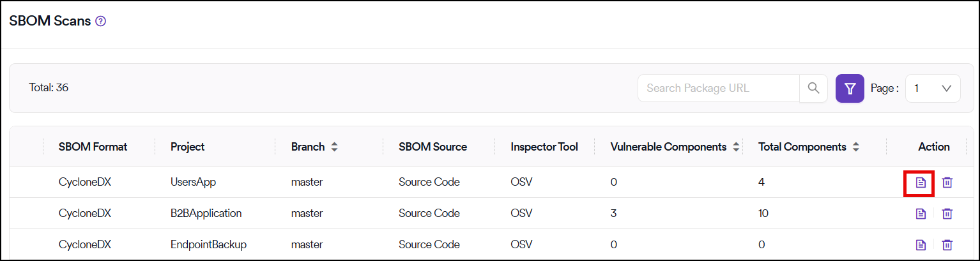980x261 pixels.
Task: Click the search magnifier icon
Action: 813,88
